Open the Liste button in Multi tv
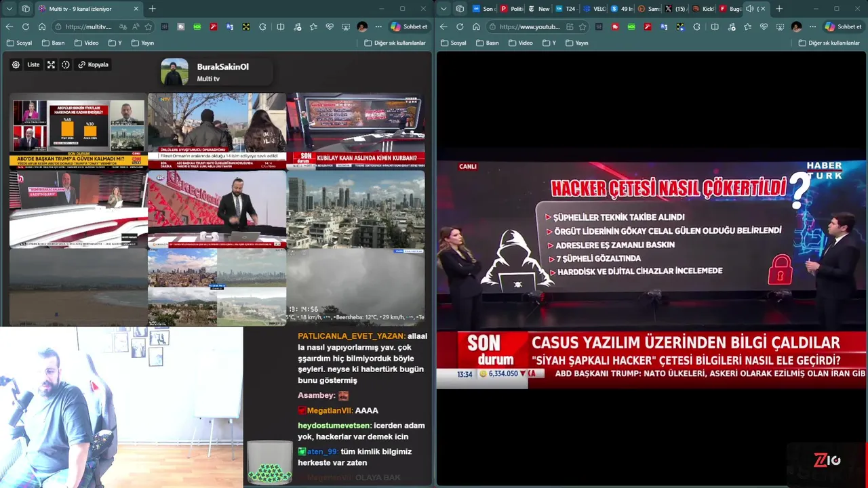 coord(33,65)
